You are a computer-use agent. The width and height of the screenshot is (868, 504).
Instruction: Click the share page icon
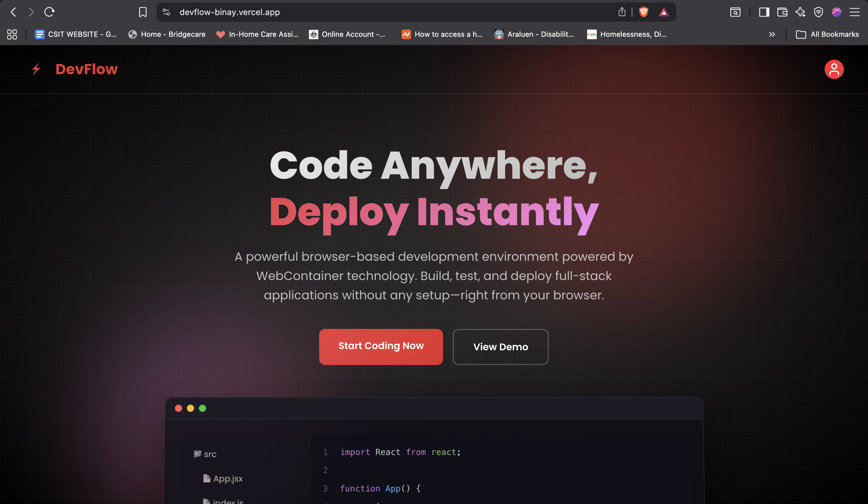[622, 12]
